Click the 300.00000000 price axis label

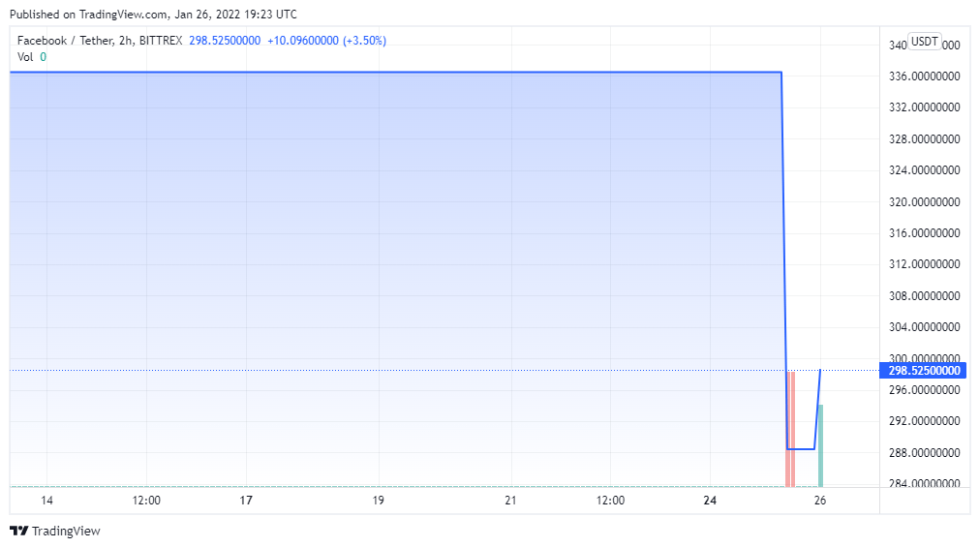(x=925, y=357)
